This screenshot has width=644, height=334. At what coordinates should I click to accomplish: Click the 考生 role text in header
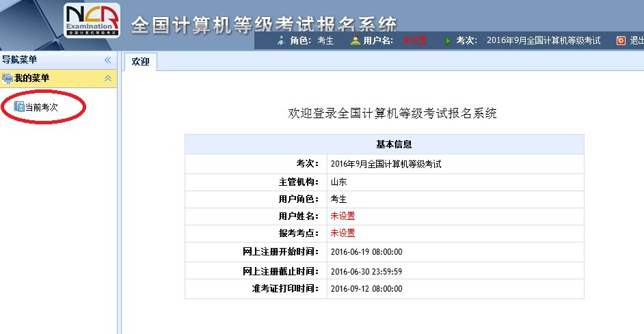[325, 40]
